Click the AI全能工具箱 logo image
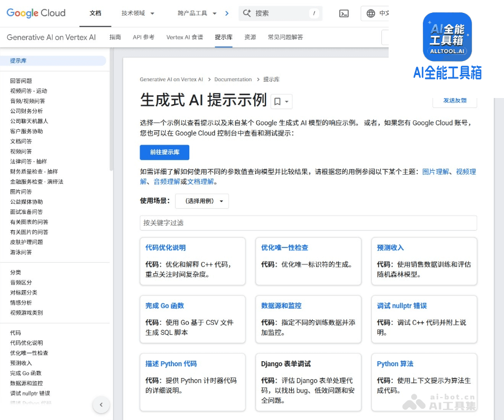Image resolution: width=504 pixels, height=420 pixels. coord(447,37)
